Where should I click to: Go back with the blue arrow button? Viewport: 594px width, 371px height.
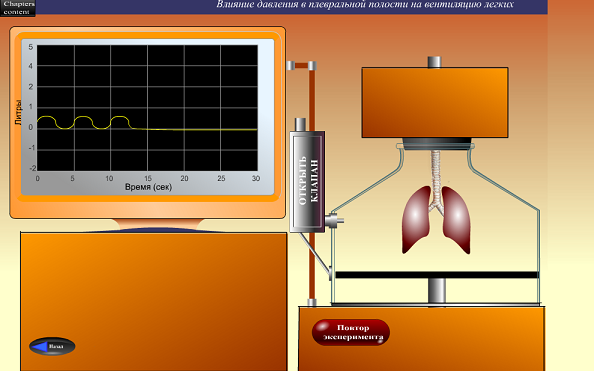pos(52,346)
